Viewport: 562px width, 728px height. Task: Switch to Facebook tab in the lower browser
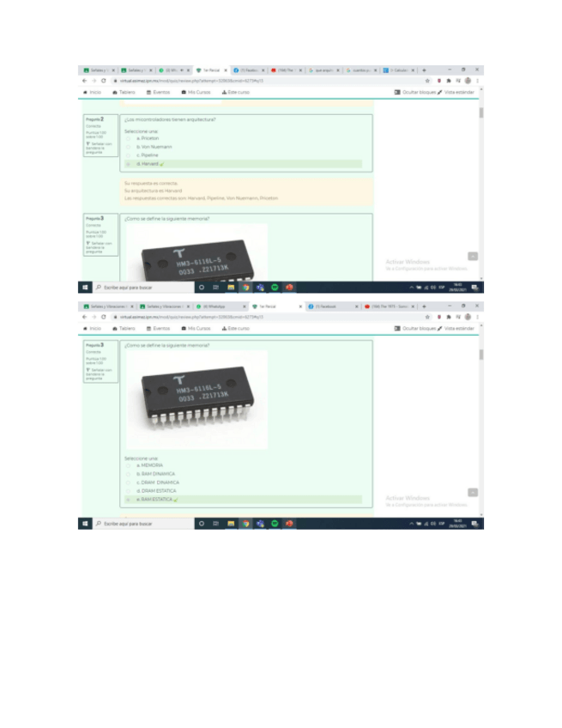[329, 306]
